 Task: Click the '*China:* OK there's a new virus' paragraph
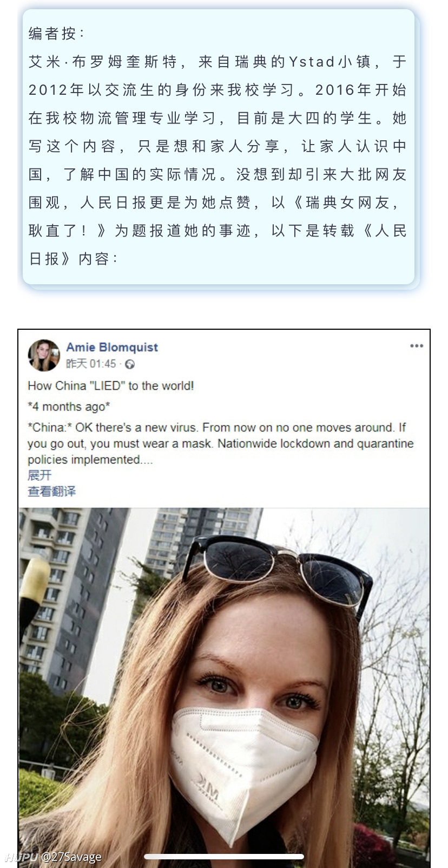pos(221,443)
